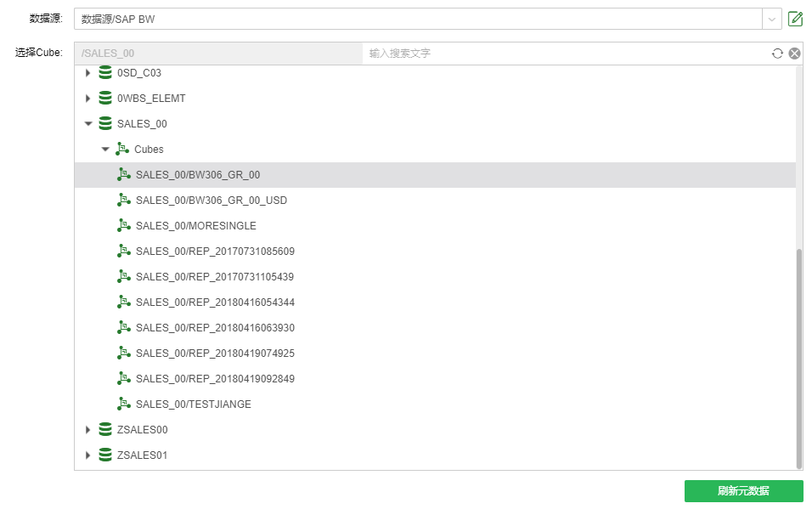Click the 刷新元数据 button
Screen dimensions: 812x509
click(744, 491)
